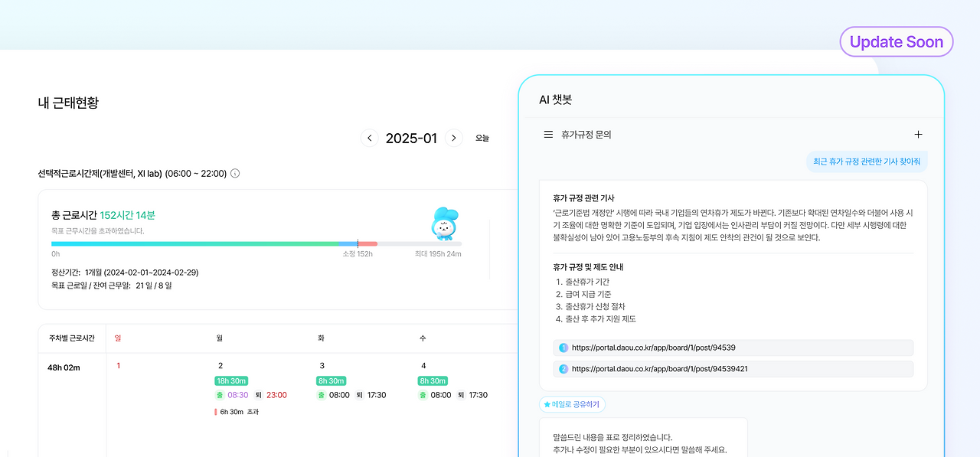
Task: Open link ending in post/94539
Action: tap(733, 348)
